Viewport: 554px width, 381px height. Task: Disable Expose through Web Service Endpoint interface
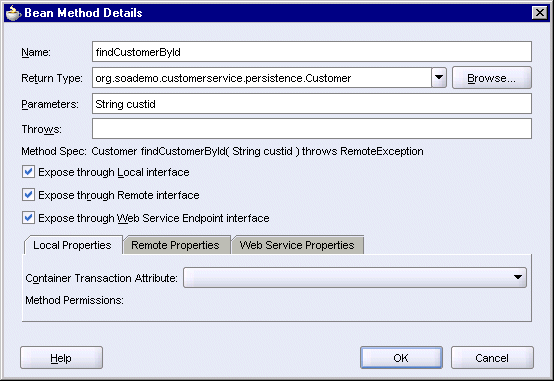click(x=28, y=218)
